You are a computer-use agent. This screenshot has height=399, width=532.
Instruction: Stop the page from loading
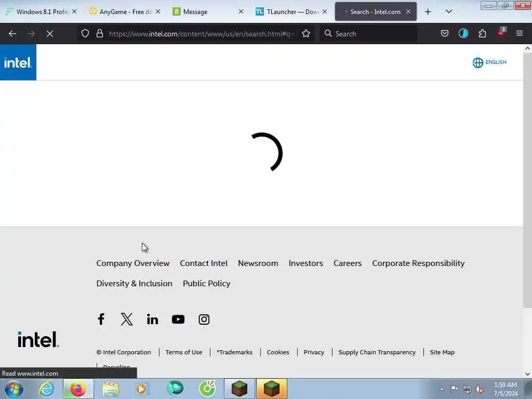(x=50, y=34)
